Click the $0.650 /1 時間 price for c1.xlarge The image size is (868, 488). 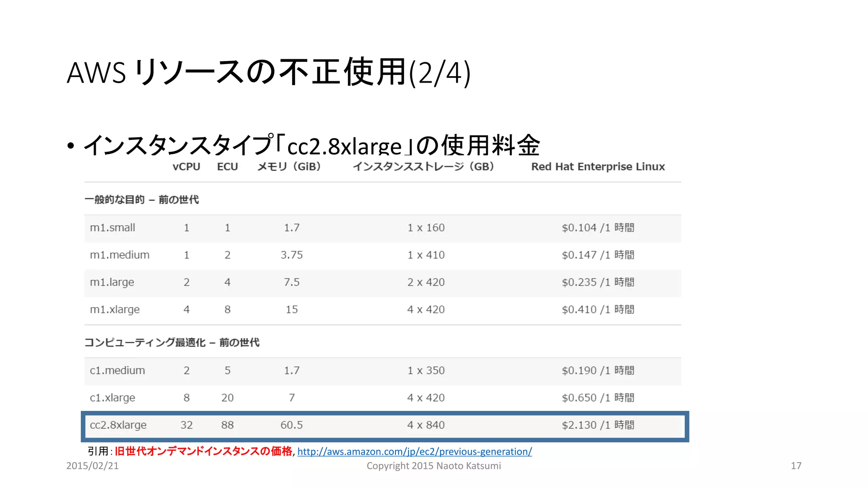598,398
